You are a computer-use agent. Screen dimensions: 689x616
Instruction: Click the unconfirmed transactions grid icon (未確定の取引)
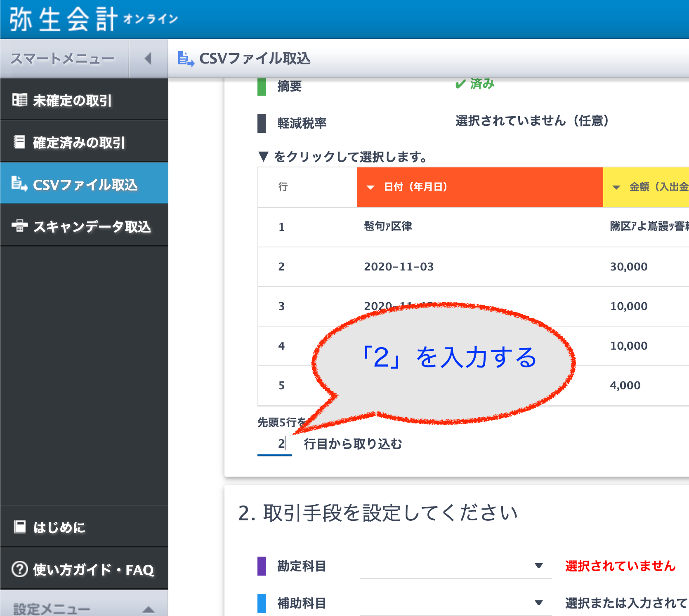[19, 100]
